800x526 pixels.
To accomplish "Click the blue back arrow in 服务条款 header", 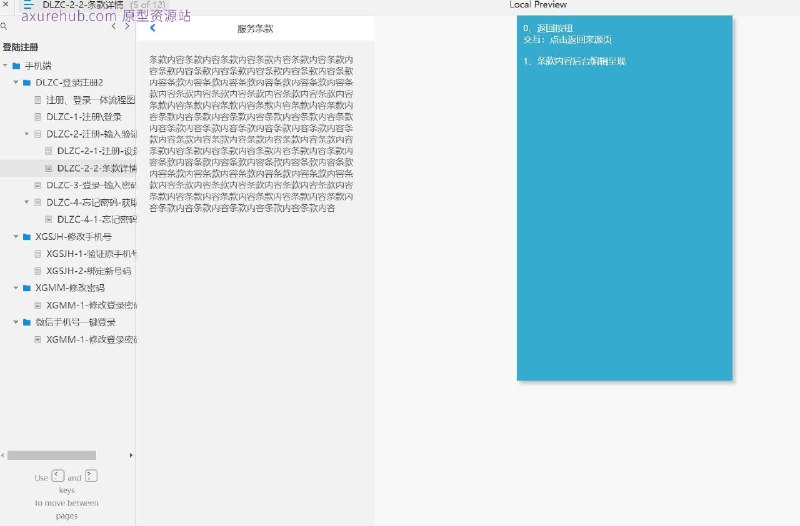I will point(153,28).
